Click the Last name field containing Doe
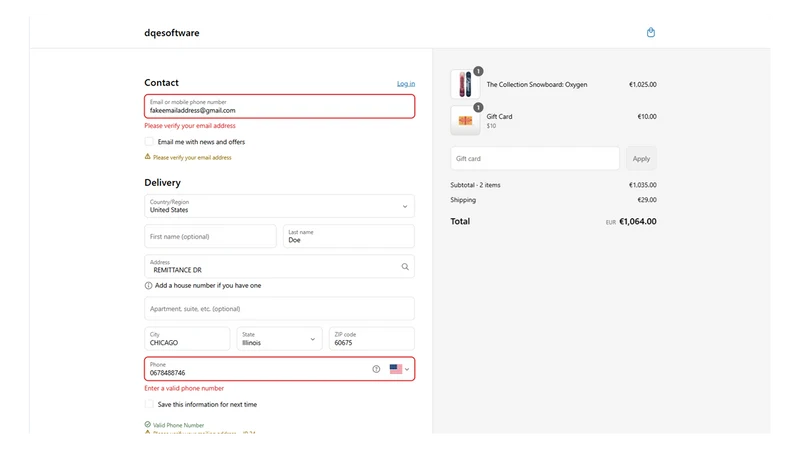The height and width of the screenshot is (450, 800). click(348, 236)
